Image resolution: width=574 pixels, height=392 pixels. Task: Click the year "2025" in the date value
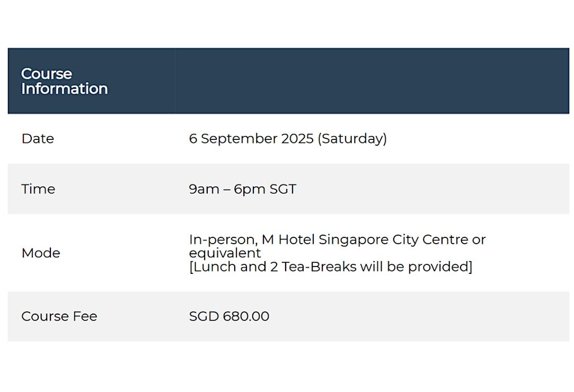[297, 139]
